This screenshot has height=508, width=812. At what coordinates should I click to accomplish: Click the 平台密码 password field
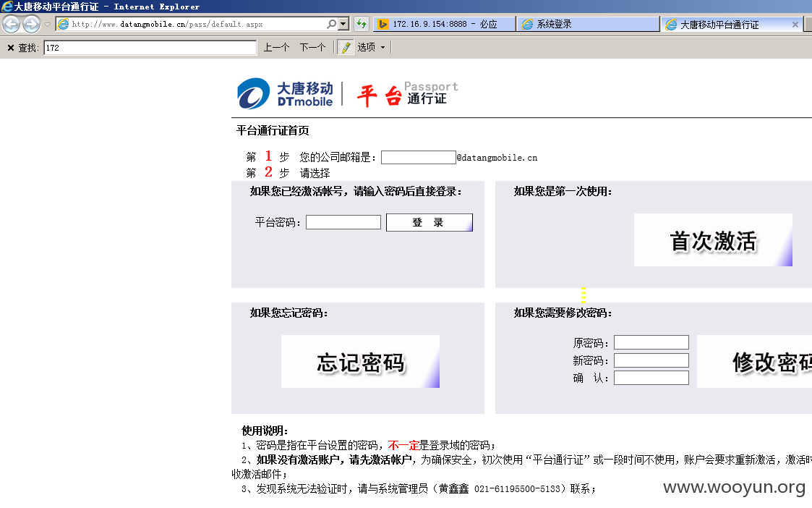pos(343,222)
